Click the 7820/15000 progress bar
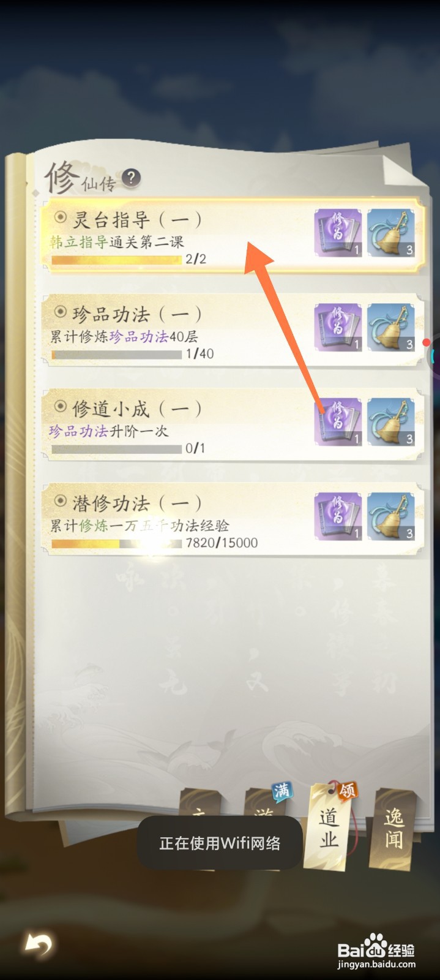The height and width of the screenshot is (980, 440). point(116,543)
